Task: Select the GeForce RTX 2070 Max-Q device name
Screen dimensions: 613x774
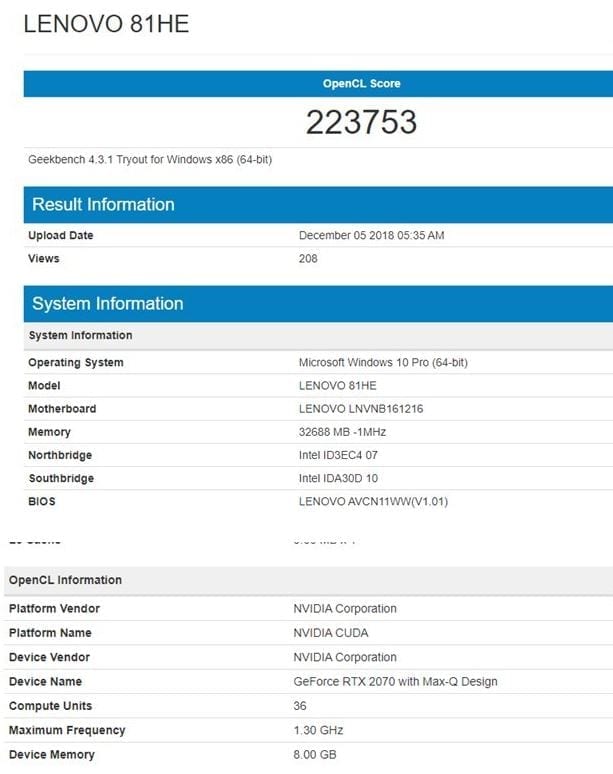Action: [395, 682]
